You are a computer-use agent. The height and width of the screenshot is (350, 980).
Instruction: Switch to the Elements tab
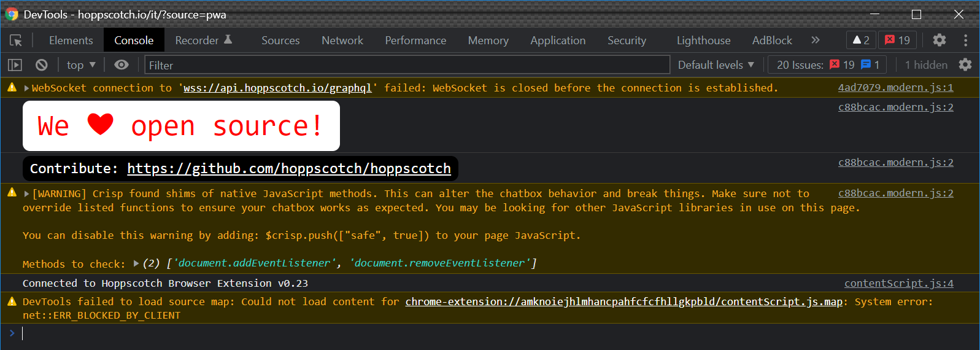pyautogui.click(x=71, y=40)
